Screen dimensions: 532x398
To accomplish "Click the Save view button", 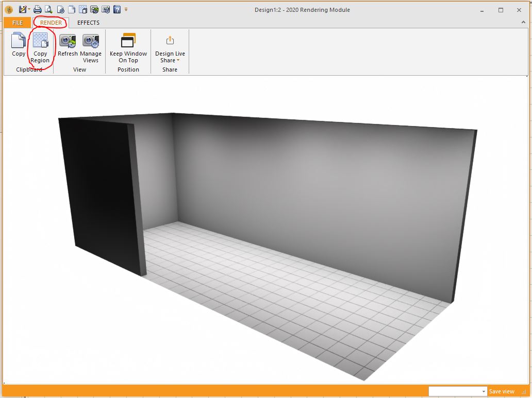I will (x=501, y=391).
